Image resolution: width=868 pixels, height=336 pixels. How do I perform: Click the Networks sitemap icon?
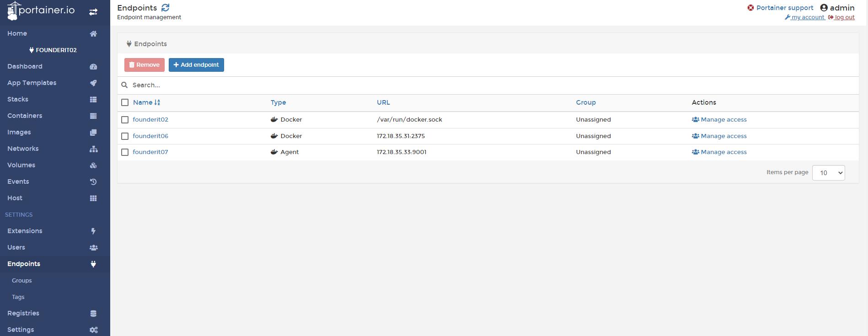click(93, 149)
